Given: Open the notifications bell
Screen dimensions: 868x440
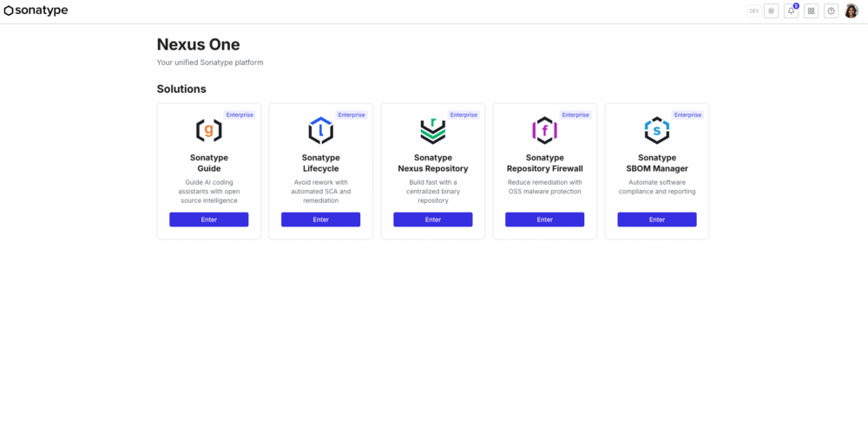Looking at the screenshot, I should click(791, 11).
